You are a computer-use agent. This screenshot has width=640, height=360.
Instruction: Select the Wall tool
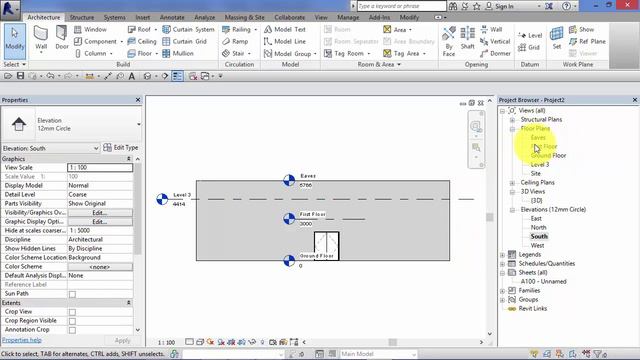coord(41,39)
